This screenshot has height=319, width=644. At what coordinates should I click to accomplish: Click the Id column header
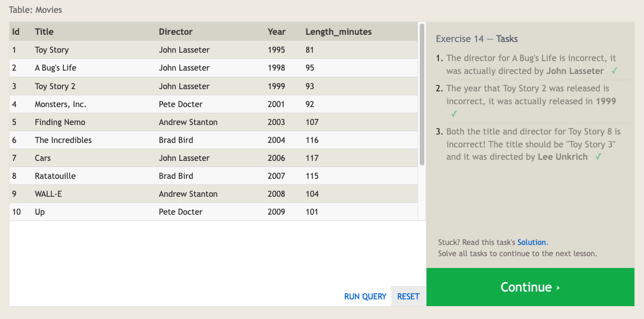pos(16,32)
